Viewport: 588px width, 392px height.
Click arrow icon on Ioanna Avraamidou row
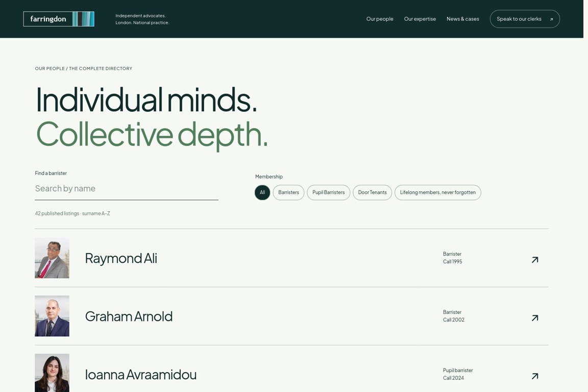click(535, 376)
